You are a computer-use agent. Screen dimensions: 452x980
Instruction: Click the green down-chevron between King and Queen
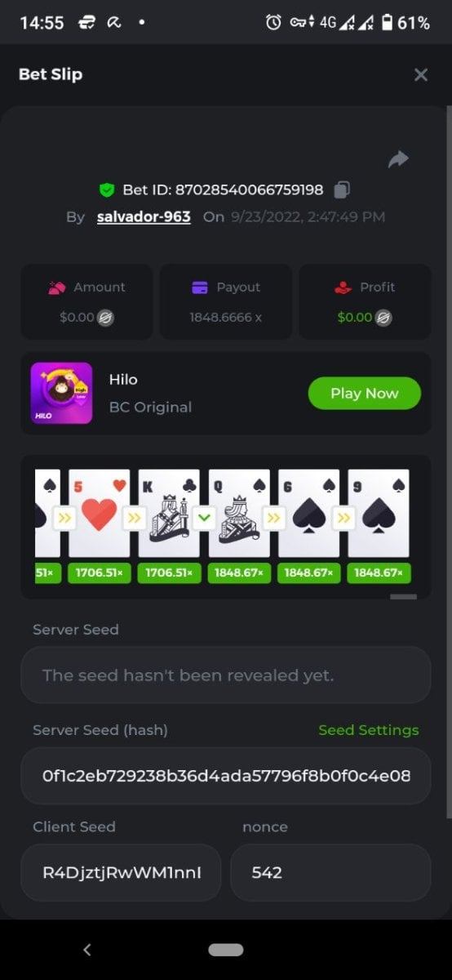click(205, 517)
